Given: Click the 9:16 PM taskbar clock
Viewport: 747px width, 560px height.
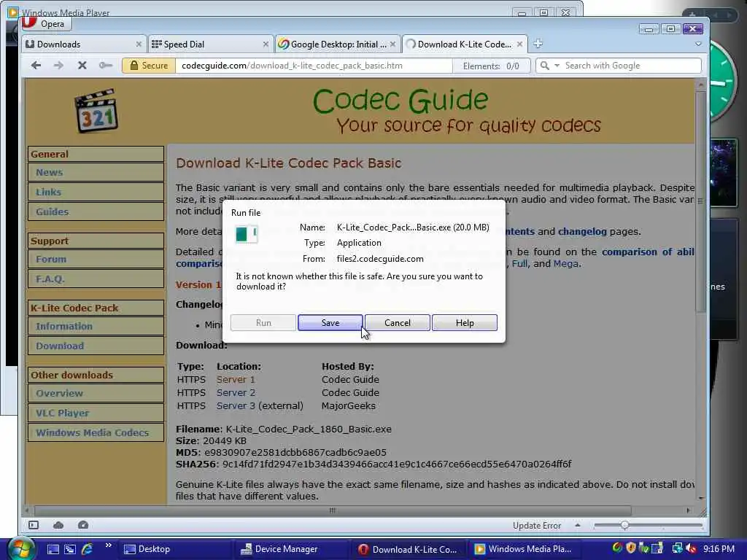Looking at the screenshot, I should 719,549.
